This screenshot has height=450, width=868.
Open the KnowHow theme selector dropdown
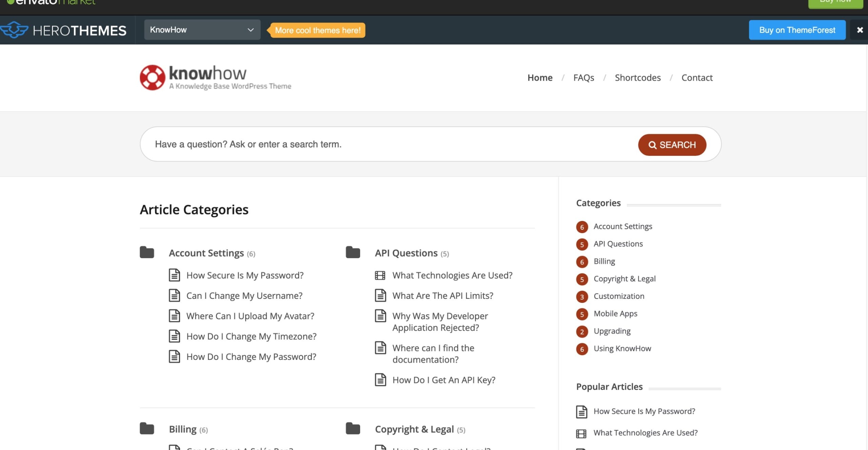click(202, 30)
